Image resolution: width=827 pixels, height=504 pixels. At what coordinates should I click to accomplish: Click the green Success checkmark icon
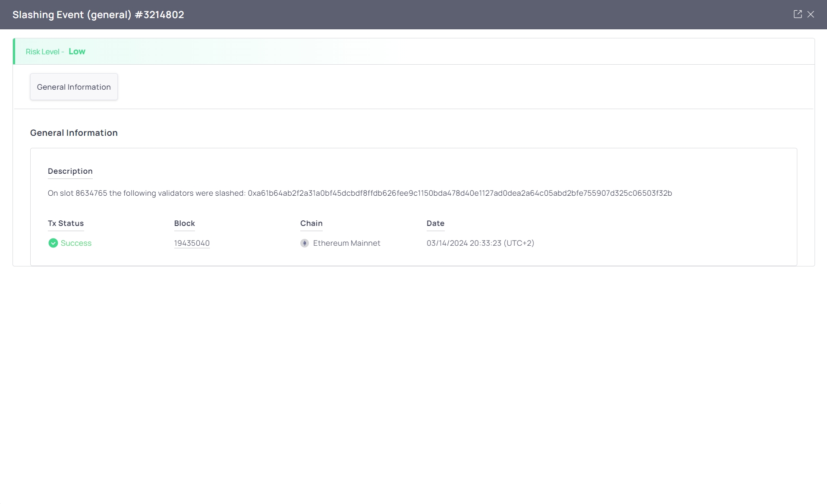53,243
